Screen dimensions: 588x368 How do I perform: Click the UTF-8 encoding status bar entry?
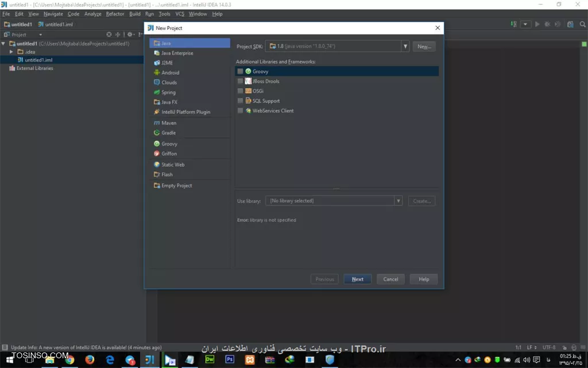[548, 347]
